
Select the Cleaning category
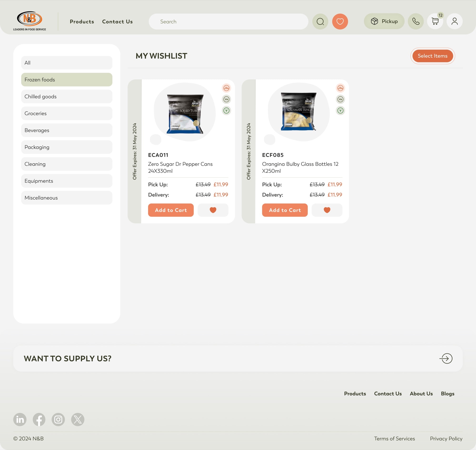pos(67,164)
